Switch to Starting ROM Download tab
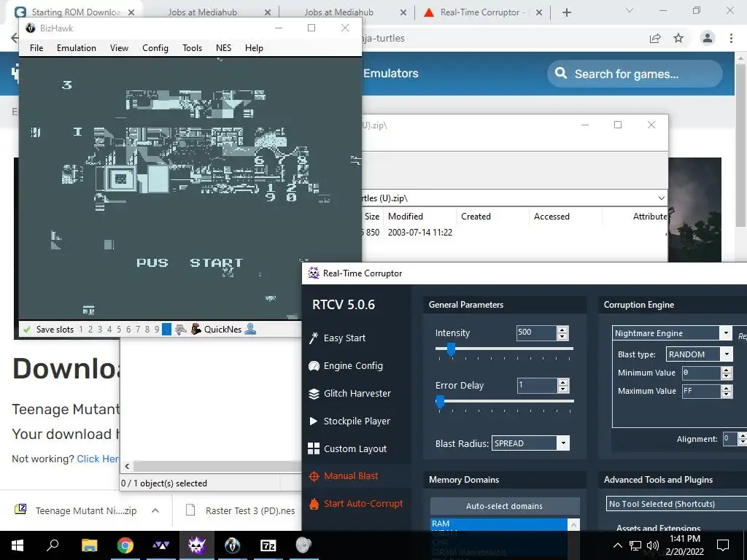Image resolution: width=747 pixels, height=560 pixels. 74,12
